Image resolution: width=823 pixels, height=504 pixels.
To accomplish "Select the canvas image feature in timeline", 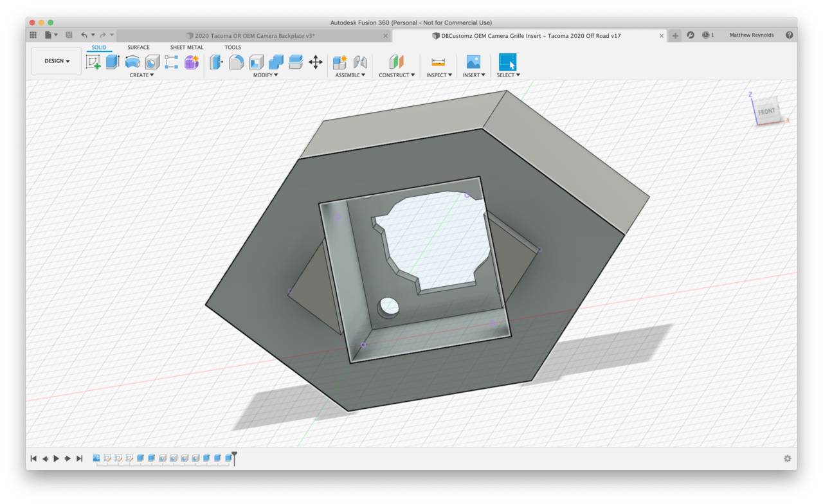I will 96,458.
